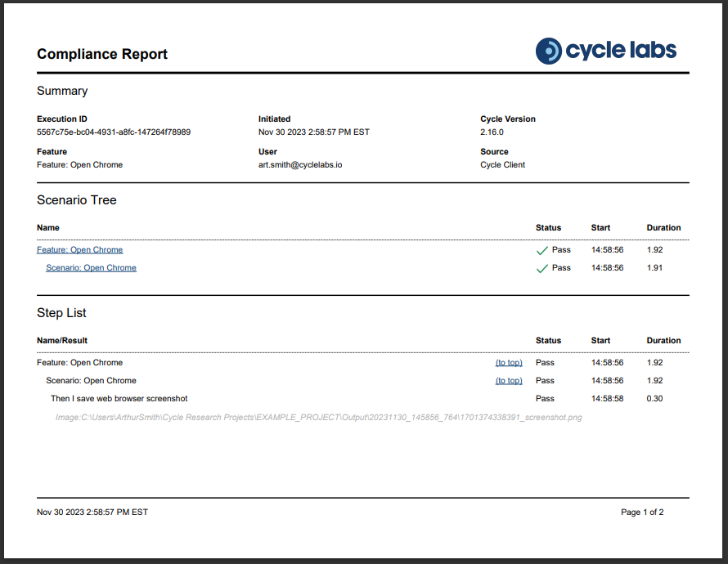This screenshot has height=564, width=728.
Task: Click green checkmark in Scenario: Open Chrome tree row
Action: [542, 268]
